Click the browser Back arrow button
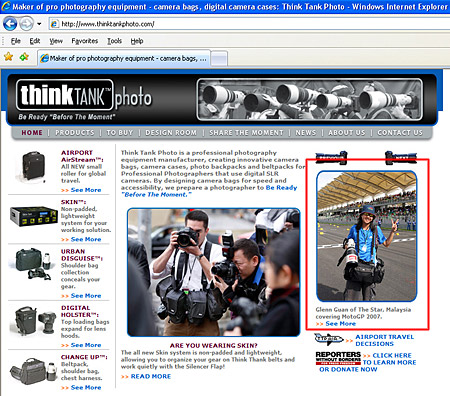This screenshot has width=450, height=396. point(10,24)
